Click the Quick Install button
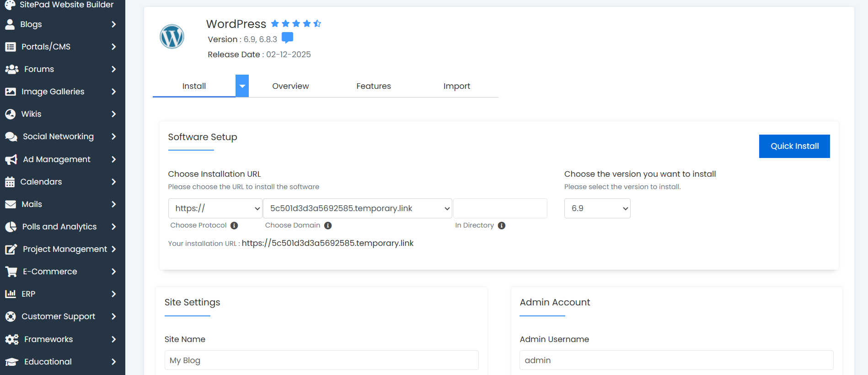 [794, 146]
